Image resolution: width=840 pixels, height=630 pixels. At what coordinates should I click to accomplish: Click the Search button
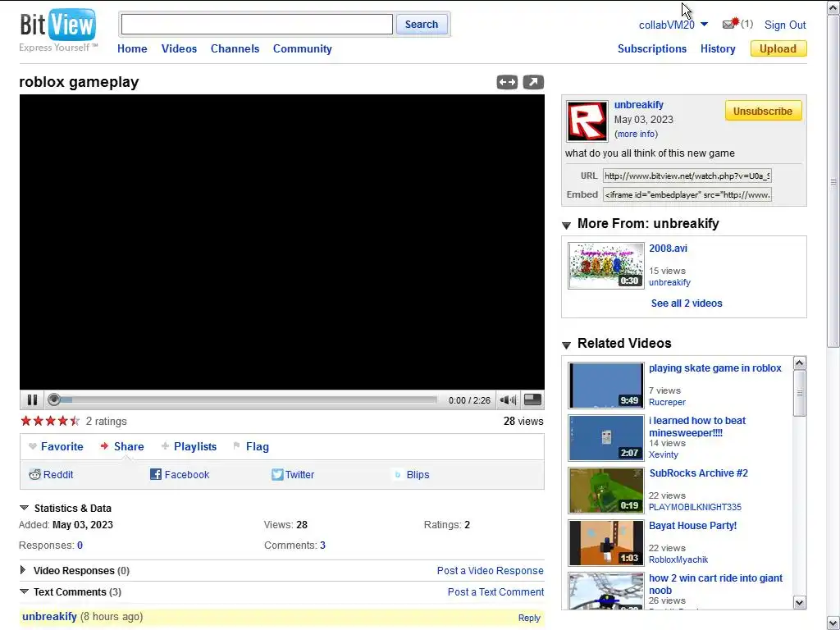click(422, 24)
